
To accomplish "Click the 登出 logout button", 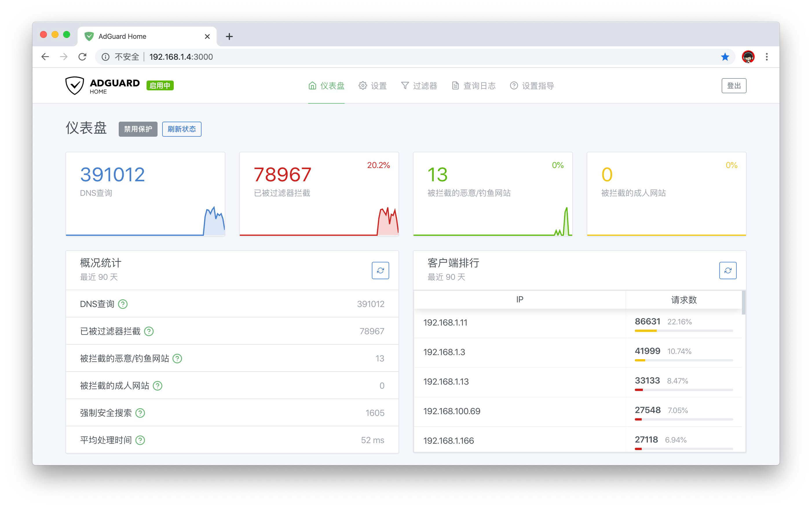I will (734, 86).
